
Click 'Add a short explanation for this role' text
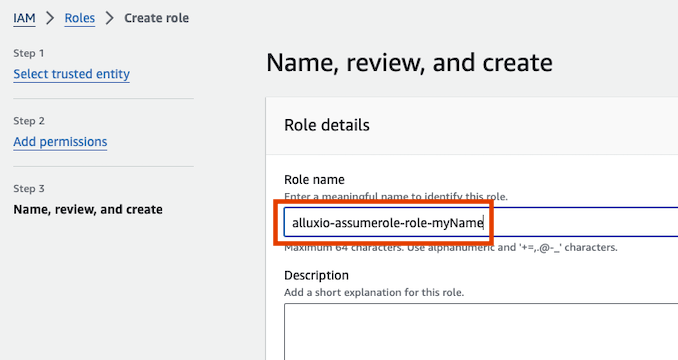[374, 293]
